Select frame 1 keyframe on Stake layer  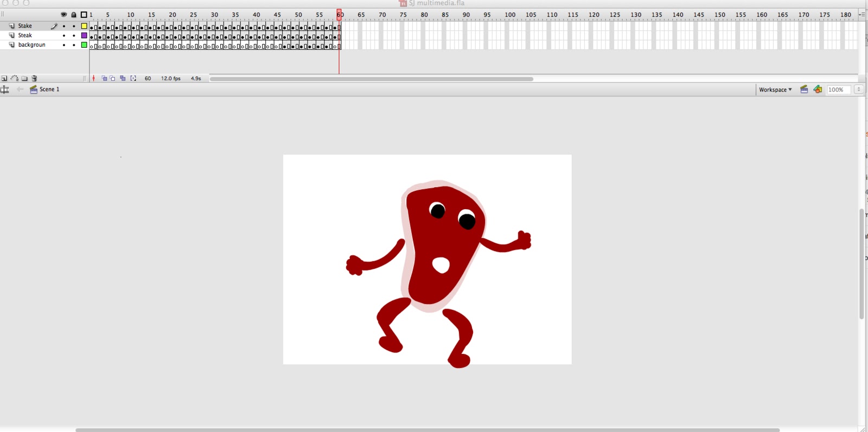coord(92,27)
